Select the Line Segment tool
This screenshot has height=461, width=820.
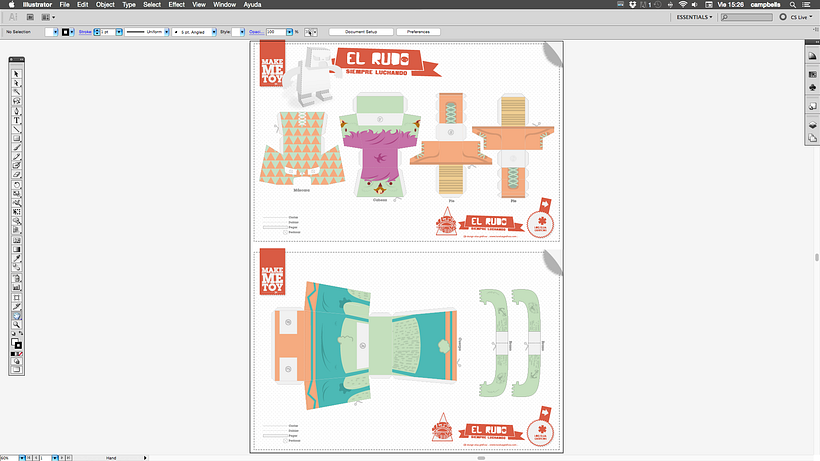click(x=16, y=129)
